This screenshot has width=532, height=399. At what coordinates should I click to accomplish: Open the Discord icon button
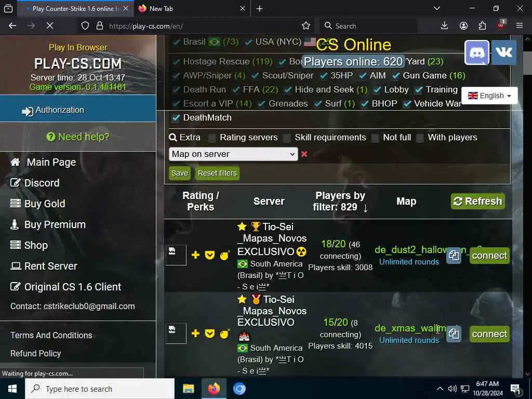[x=477, y=52]
